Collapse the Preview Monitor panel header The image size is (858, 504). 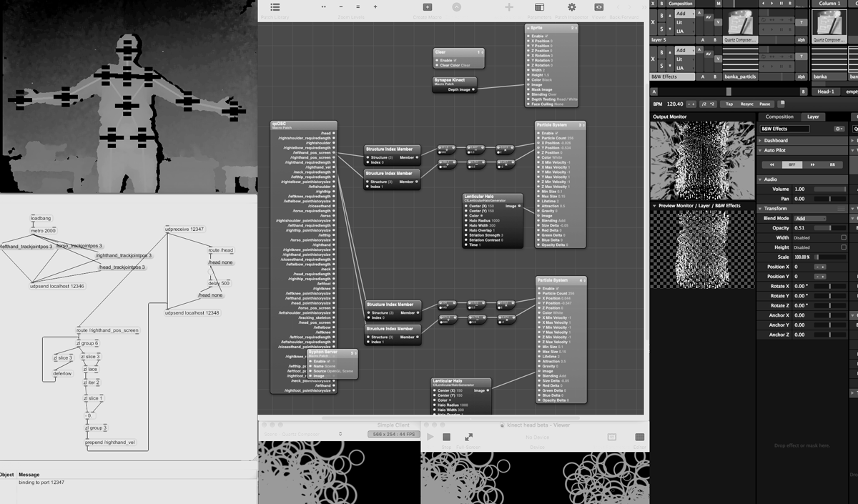click(x=654, y=206)
